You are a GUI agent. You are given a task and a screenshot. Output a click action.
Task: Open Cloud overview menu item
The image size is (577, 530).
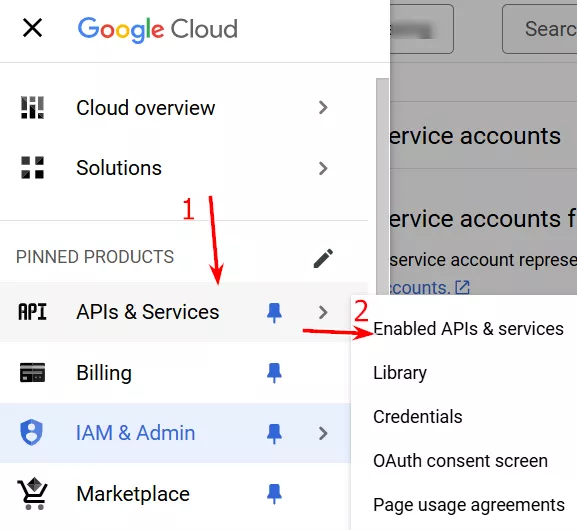pos(184,107)
